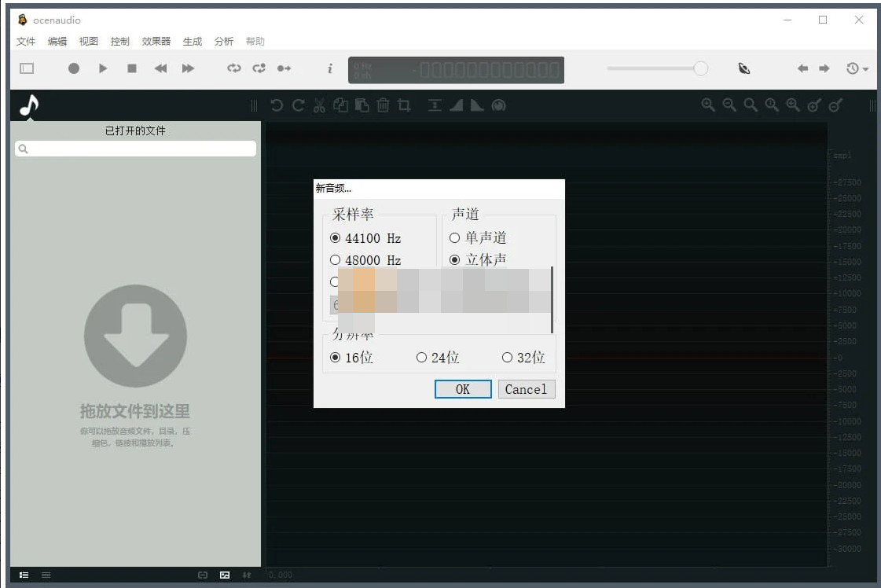This screenshot has width=881, height=588.
Task: Open the history dropdown at top right
Action: [857, 69]
